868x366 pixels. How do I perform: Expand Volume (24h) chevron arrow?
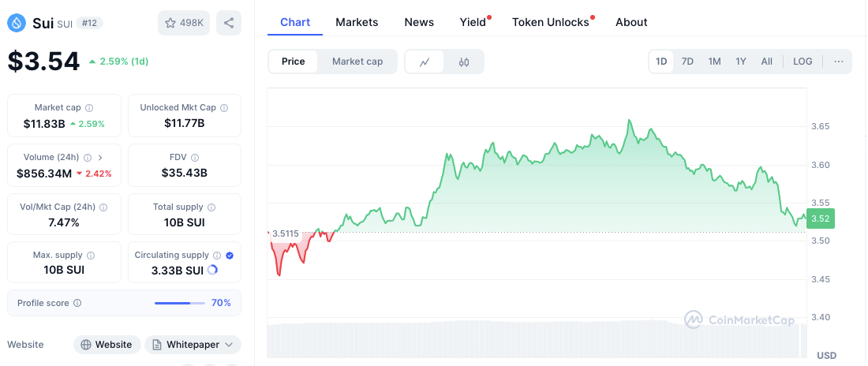click(x=101, y=158)
